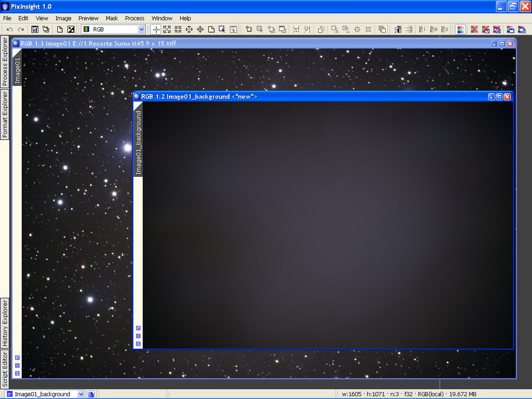The width and height of the screenshot is (532, 399).
Task: Click the '19.672 MB' status bar text
Action: coord(463,394)
